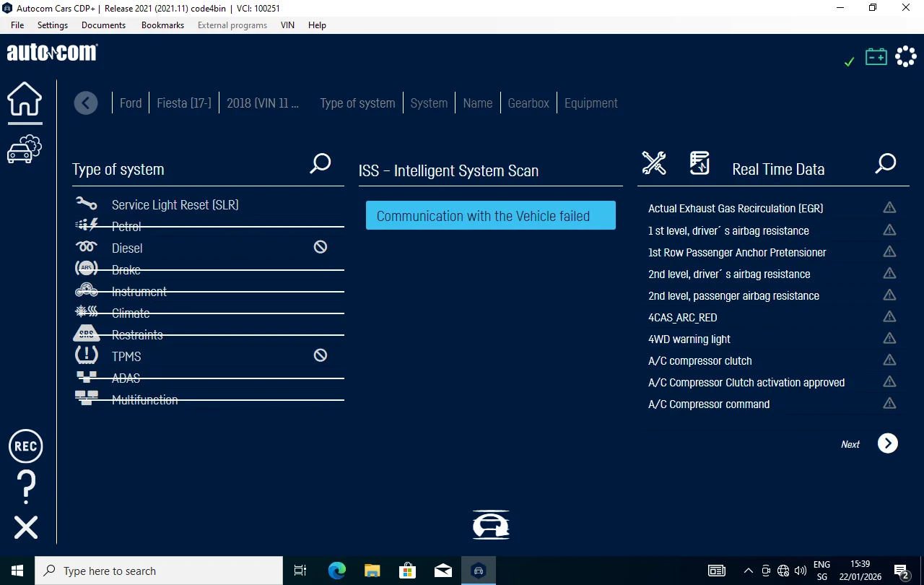This screenshot has width=924, height=585.
Task: Start the vehicle system rescan icon
Action: [x=491, y=525]
